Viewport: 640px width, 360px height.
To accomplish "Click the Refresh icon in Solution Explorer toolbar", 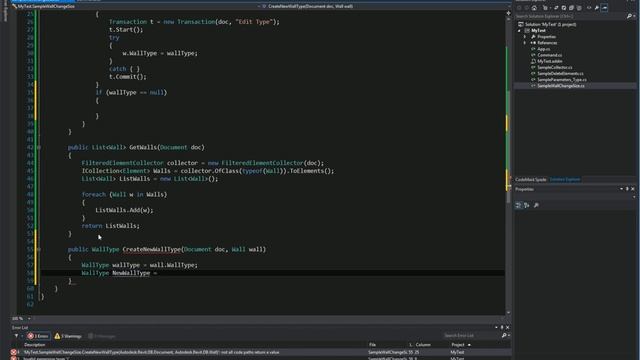I will pos(564,8).
